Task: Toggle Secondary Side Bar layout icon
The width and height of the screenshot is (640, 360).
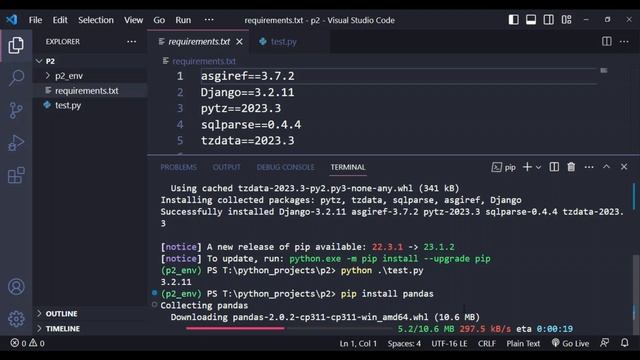Action: [549, 20]
